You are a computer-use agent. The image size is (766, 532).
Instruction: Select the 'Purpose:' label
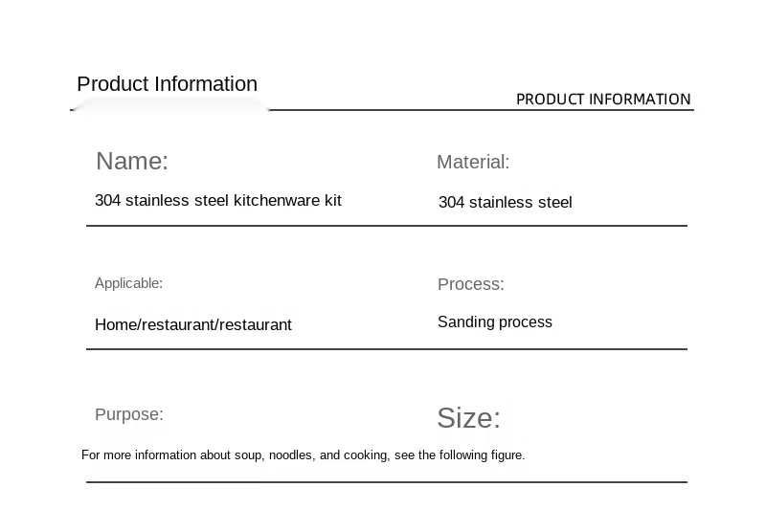[129, 414]
